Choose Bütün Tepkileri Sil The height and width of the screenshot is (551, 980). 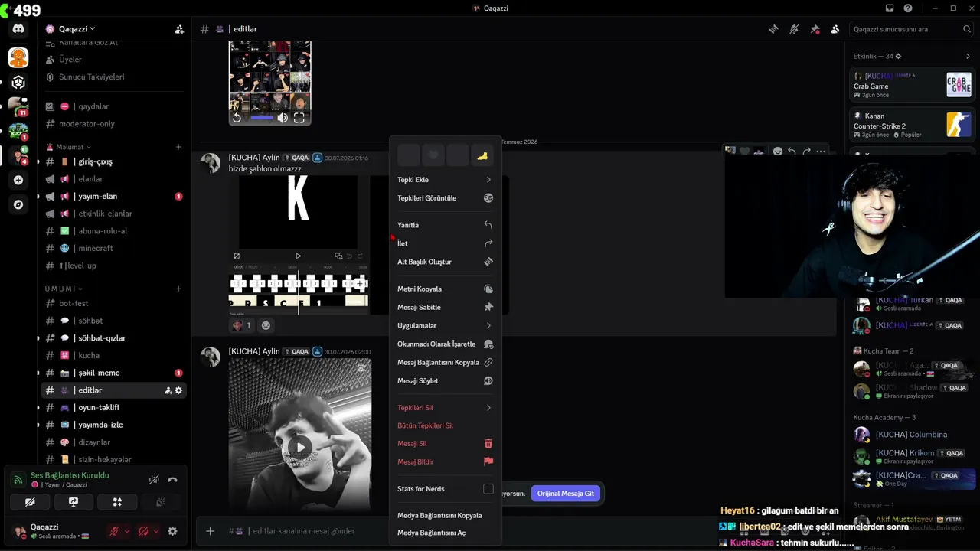coord(445,425)
